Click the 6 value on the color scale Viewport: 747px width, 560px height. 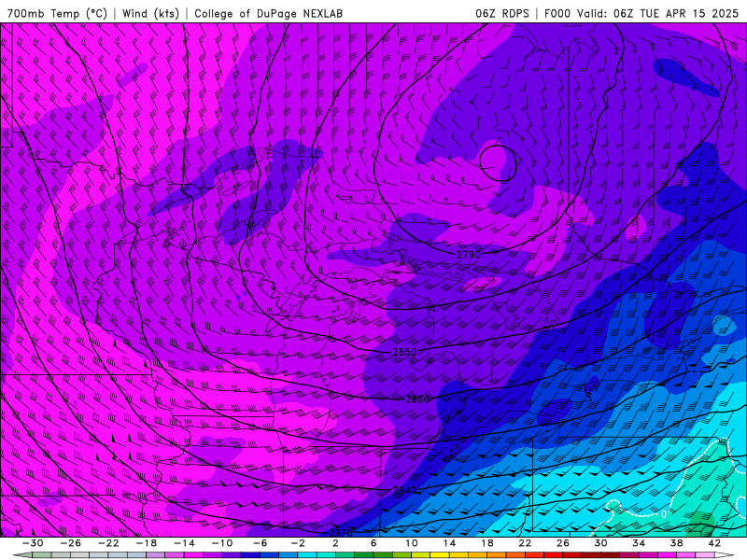point(373,543)
